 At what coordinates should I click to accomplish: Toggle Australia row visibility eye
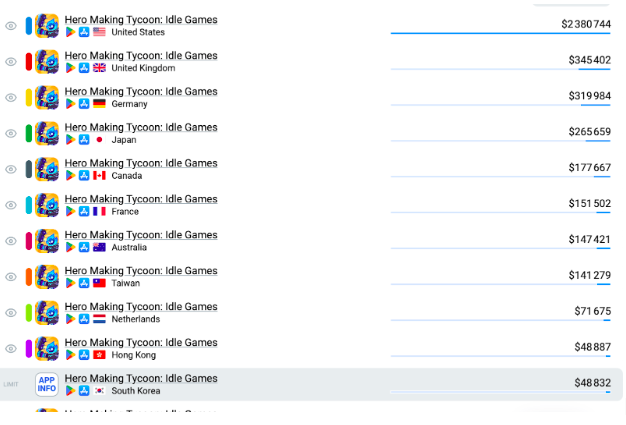(x=11, y=241)
